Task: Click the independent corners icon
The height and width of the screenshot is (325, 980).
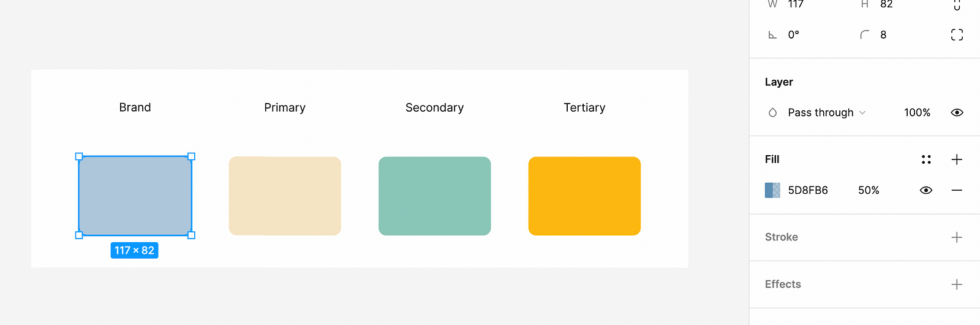Action: (957, 35)
